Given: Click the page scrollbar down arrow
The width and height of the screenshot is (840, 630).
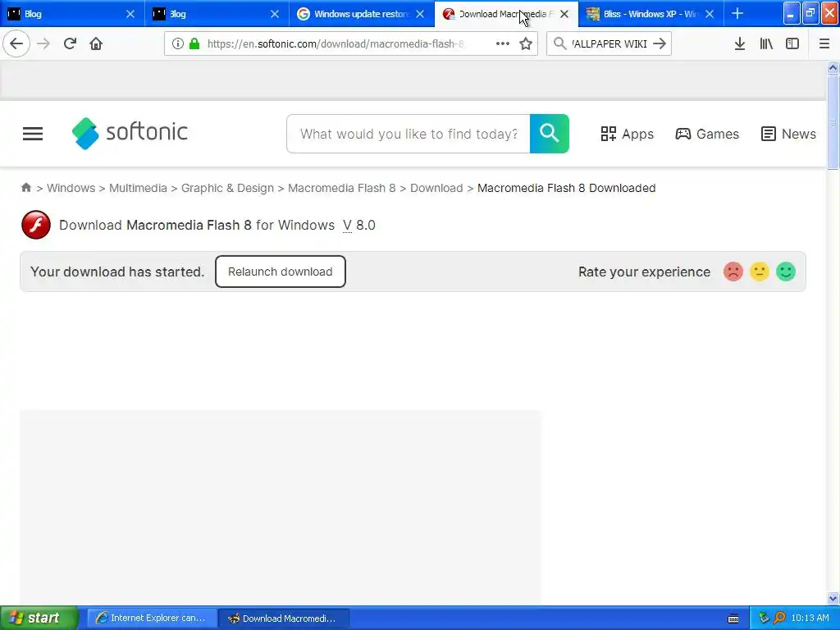Looking at the screenshot, I should (833, 598).
